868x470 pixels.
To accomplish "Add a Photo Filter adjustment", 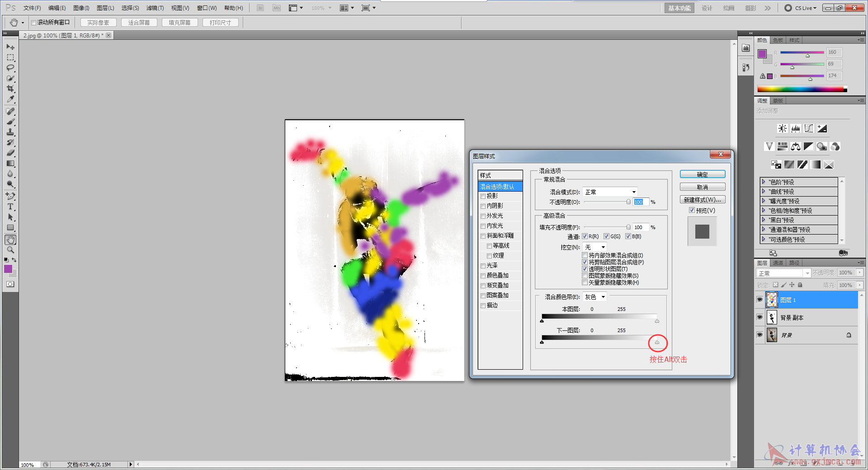I will click(x=822, y=146).
